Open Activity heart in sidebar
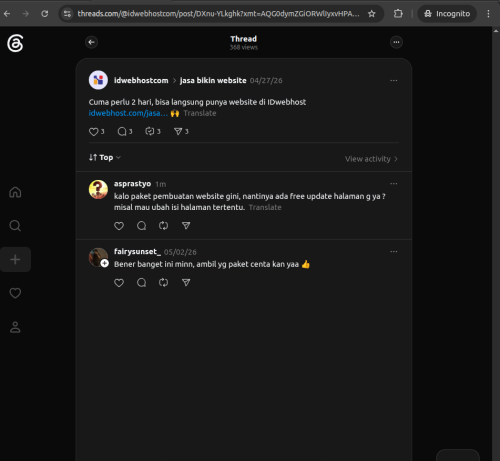Viewport: 500px width, 461px height. pyautogui.click(x=15, y=293)
